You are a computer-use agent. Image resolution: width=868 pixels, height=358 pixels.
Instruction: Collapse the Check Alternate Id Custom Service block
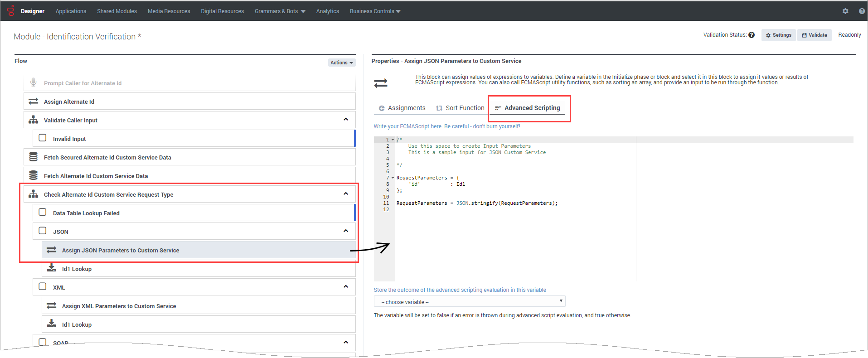346,194
